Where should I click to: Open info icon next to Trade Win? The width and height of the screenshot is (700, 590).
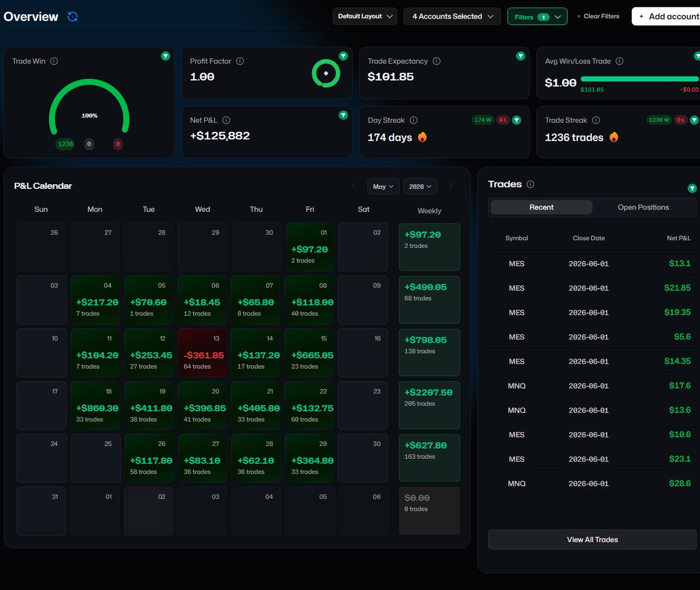[x=54, y=61]
